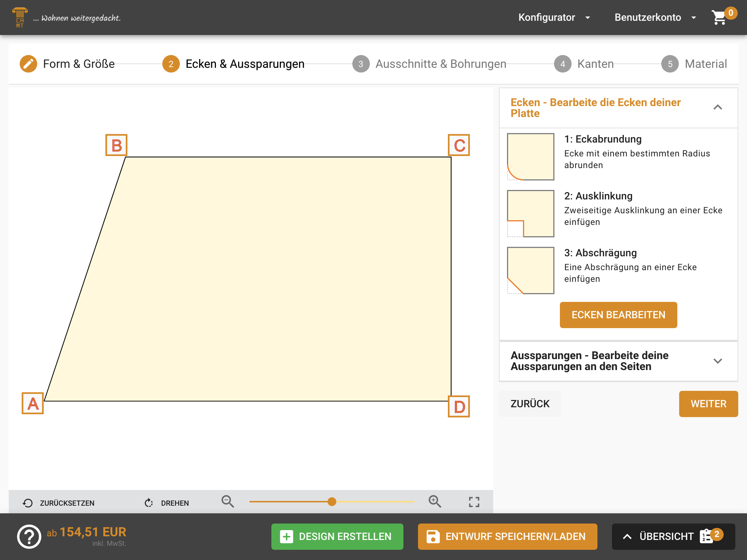This screenshot has height=560, width=747.
Task: Click the pencil icon for Form & Größe
Action: click(28, 64)
